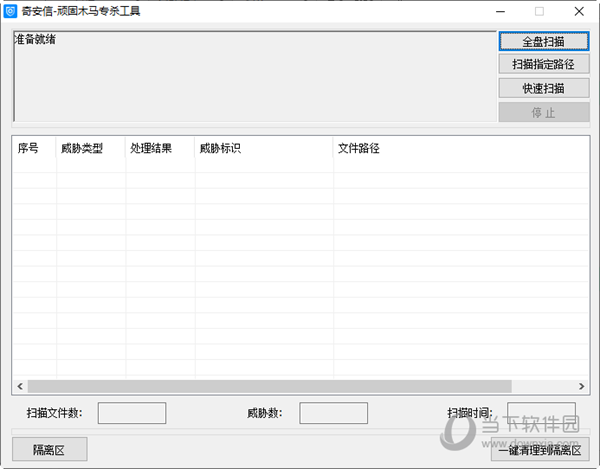Click the horizontal scrollbar right arrow
600x469 pixels.
pyautogui.click(x=581, y=386)
